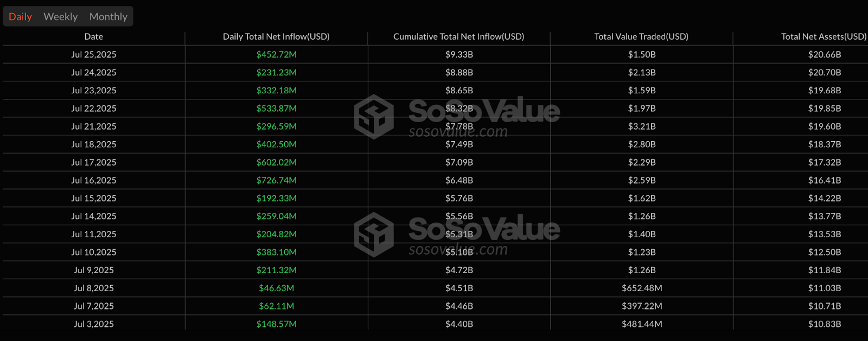Click the $652.48M value traded cell
This screenshot has width=868, height=341.
[x=642, y=288]
